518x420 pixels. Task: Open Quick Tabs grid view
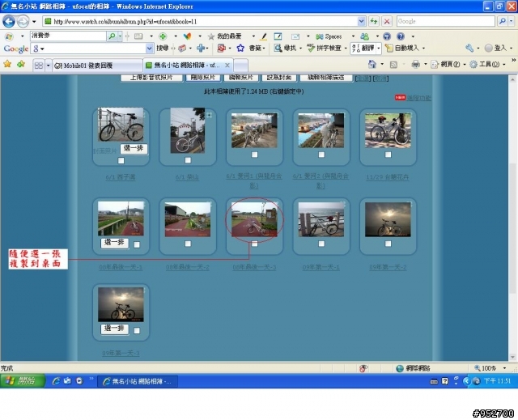(x=39, y=65)
